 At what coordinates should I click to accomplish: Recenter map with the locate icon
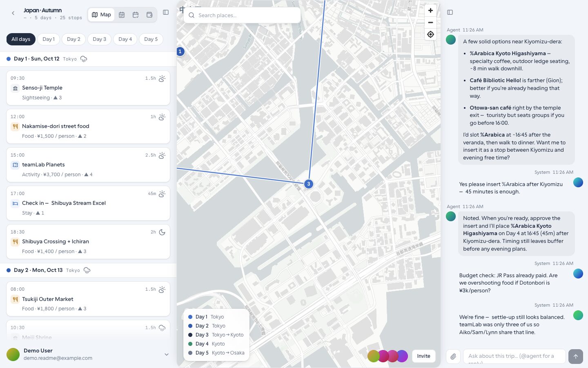(430, 34)
